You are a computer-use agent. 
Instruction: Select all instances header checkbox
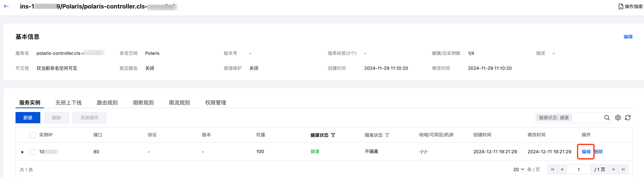point(32,135)
